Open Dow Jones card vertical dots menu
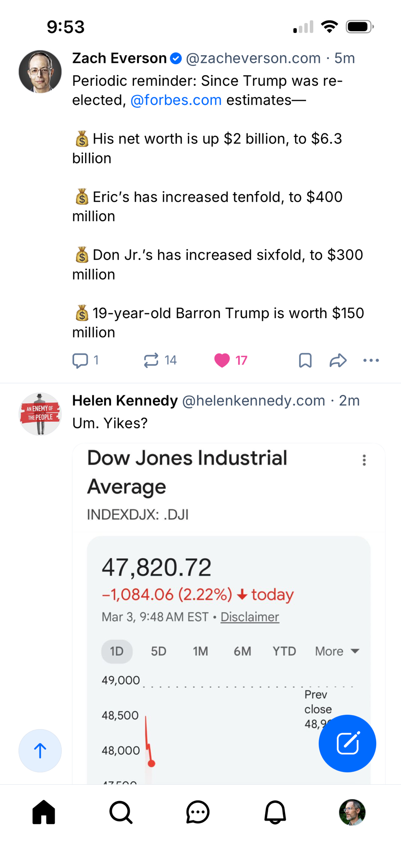 click(364, 460)
